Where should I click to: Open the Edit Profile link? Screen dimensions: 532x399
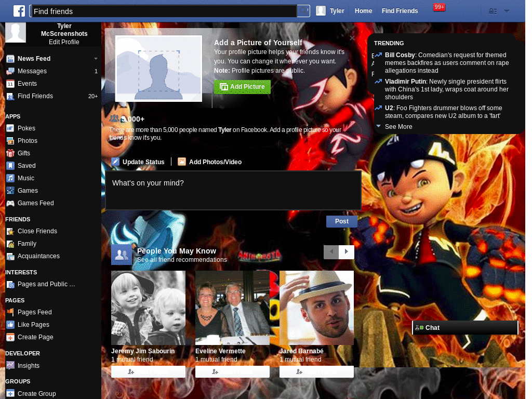click(64, 42)
